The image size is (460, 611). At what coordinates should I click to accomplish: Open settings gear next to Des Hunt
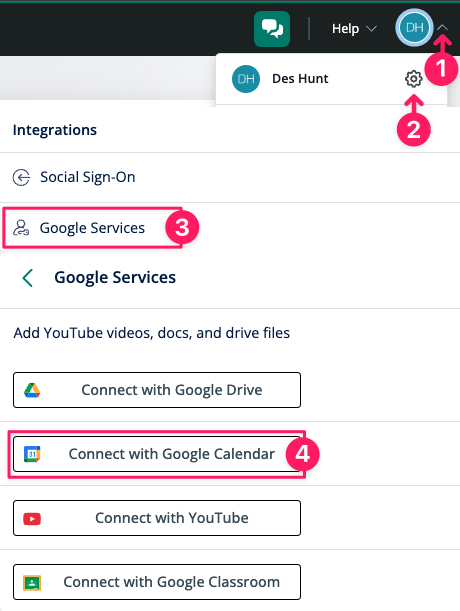pyautogui.click(x=413, y=79)
